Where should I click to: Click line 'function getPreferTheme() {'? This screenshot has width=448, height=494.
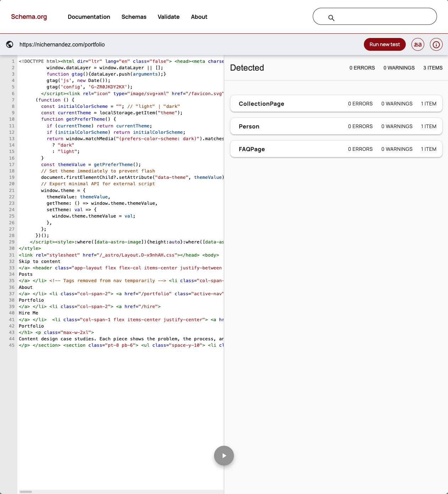pyautogui.click(x=78, y=119)
